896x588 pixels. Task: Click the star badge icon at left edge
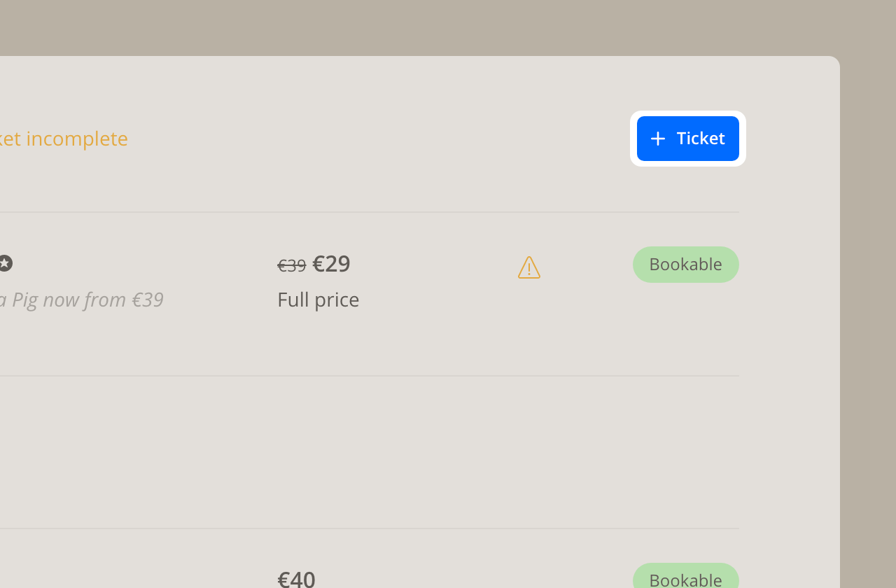tap(5, 263)
